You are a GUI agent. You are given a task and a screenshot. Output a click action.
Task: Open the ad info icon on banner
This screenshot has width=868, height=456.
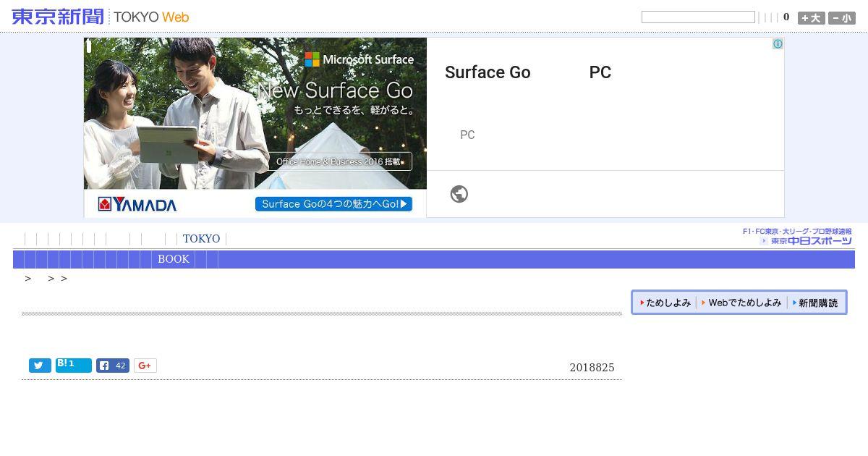(778, 44)
